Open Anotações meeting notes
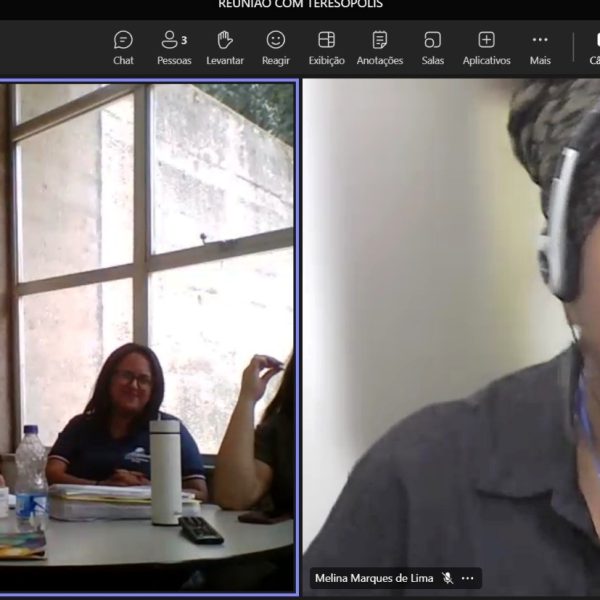The image size is (600, 600). (379, 47)
